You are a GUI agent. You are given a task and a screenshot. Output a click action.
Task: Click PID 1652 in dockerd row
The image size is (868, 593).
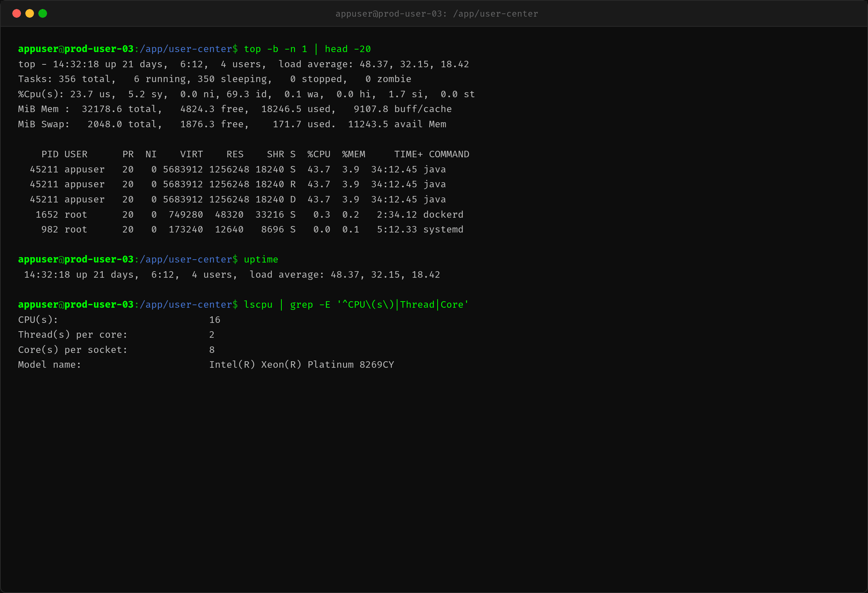(47, 215)
